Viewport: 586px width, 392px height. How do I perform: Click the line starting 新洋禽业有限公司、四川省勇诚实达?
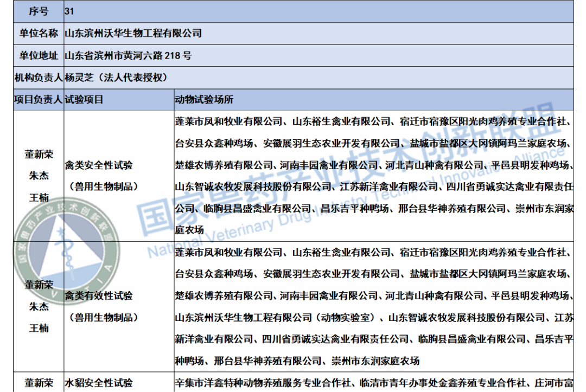(374, 339)
